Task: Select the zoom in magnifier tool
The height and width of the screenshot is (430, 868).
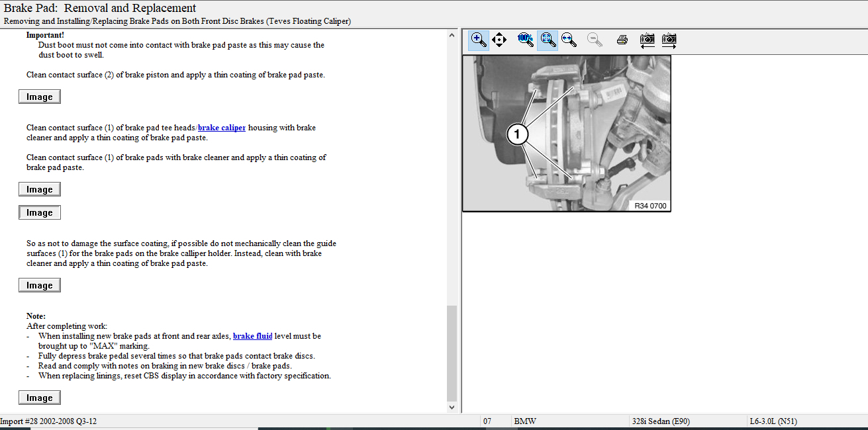Action: [478, 40]
